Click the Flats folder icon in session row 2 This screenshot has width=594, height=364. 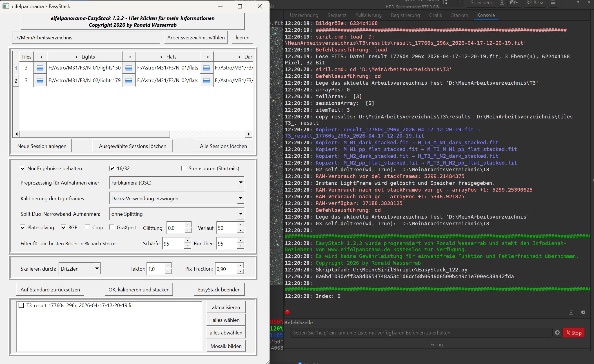pos(129,80)
